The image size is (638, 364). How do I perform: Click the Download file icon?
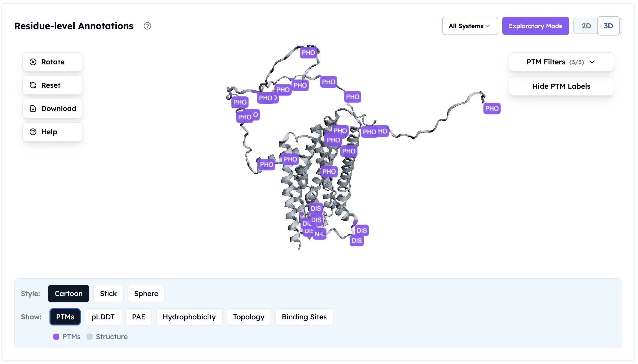(x=33, y=108)
